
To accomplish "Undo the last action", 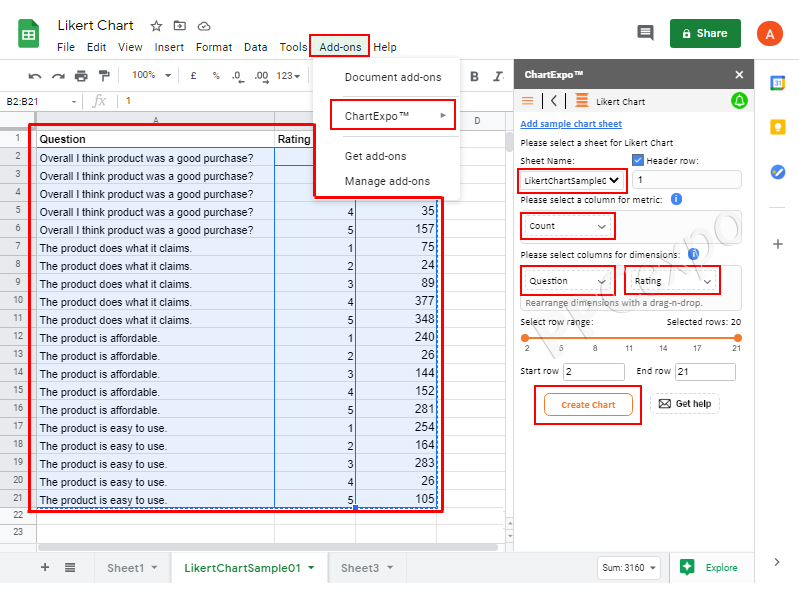I will (x=35, y=76).
